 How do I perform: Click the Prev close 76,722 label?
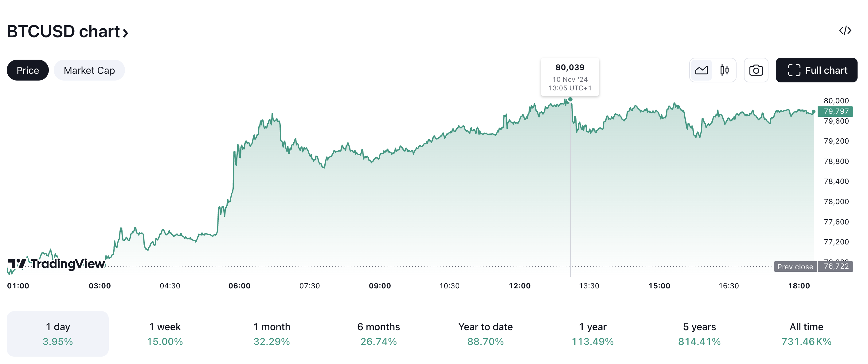813,267
